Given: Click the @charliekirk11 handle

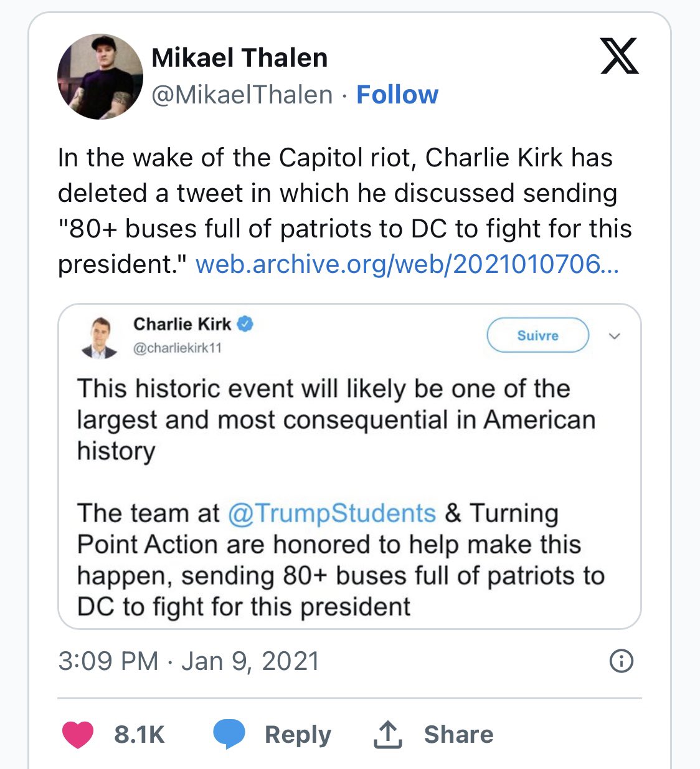Looking at the screenshot, I should 177,348.
